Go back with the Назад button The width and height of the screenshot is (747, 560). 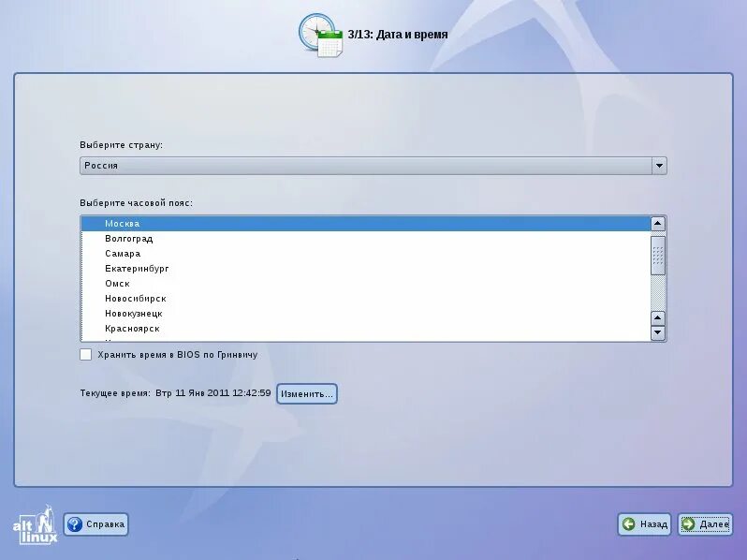(x=645, y=524)
